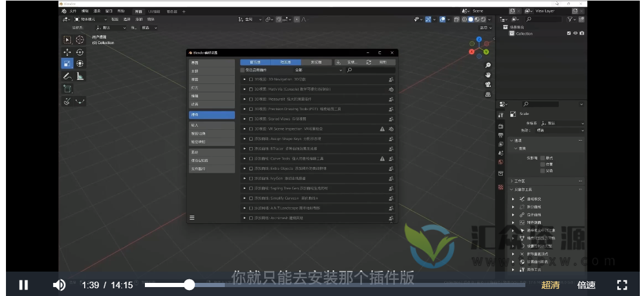Select wireframe viewport shading mode
The image size is (644, 296).
[465, 19]
